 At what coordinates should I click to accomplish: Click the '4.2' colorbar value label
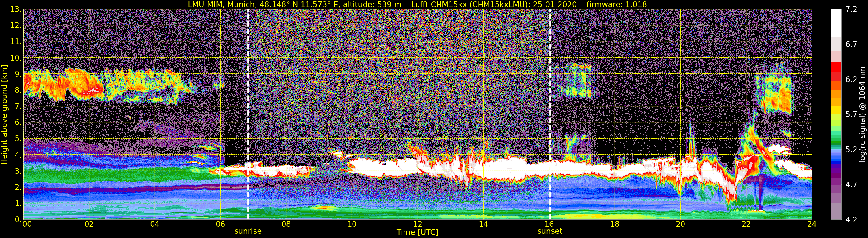(x=851, y=220)
